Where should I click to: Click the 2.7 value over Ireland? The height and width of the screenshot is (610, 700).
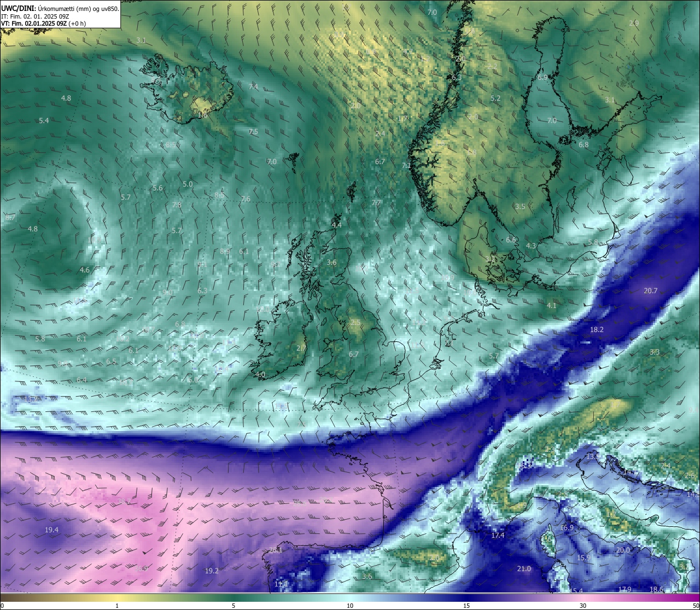coord(301,348)
